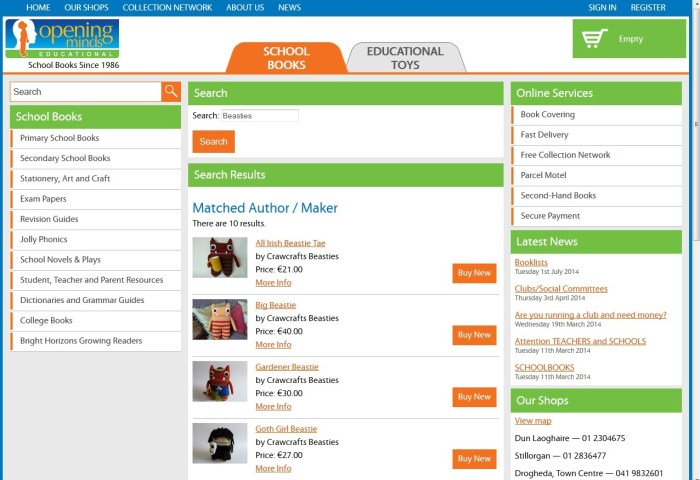Open Jolly Phonics category
This screenshot has width=700, height=480.
(96, 239)
